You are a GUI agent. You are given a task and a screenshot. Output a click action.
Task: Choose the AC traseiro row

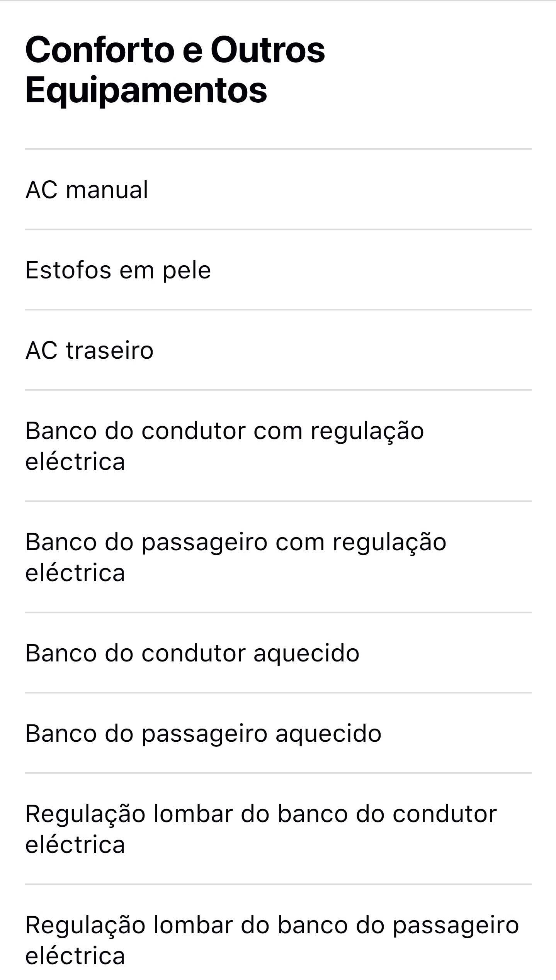point(278,350)
